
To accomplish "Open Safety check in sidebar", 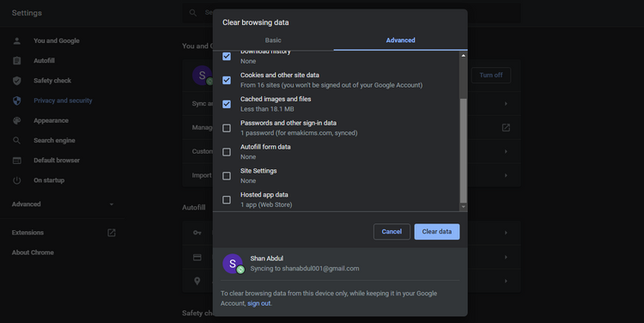I will 52,81.
